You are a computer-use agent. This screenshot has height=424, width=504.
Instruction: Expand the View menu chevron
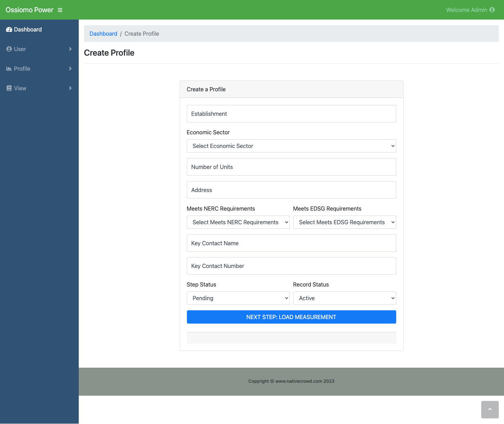click(x=70, y=88)
